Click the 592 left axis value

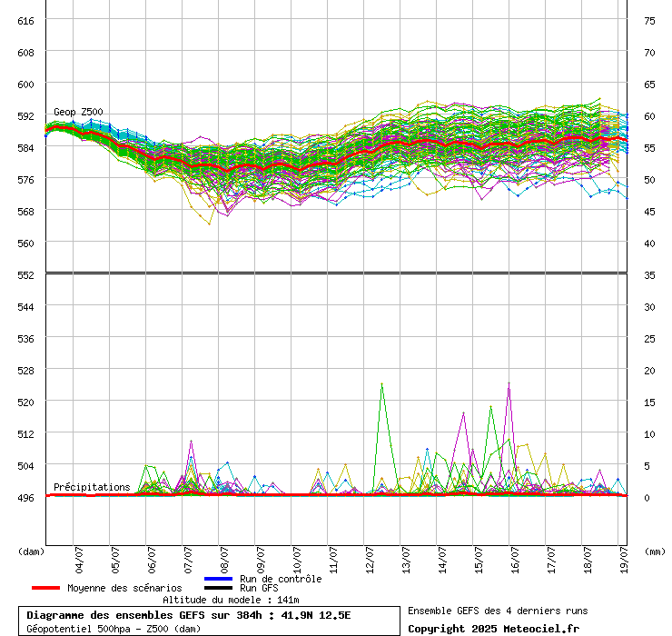coord(25,116)
